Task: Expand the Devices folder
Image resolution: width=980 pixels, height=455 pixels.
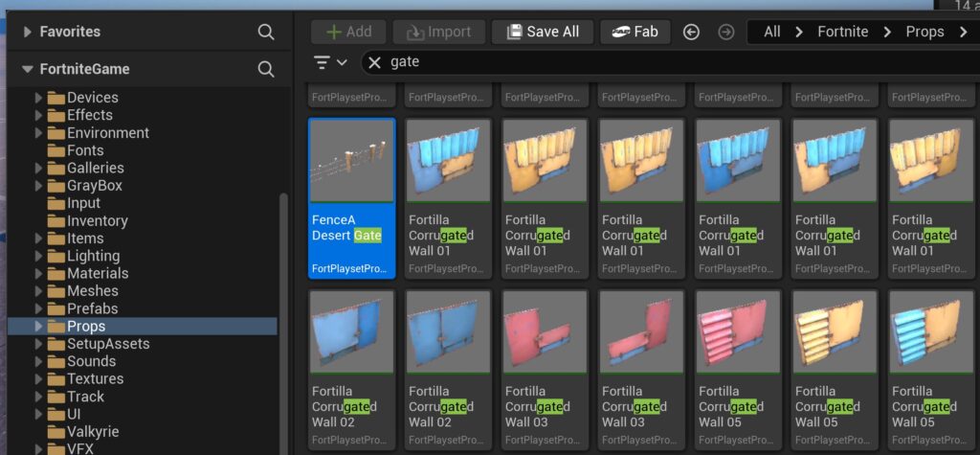Action: [x=39, y=98]
